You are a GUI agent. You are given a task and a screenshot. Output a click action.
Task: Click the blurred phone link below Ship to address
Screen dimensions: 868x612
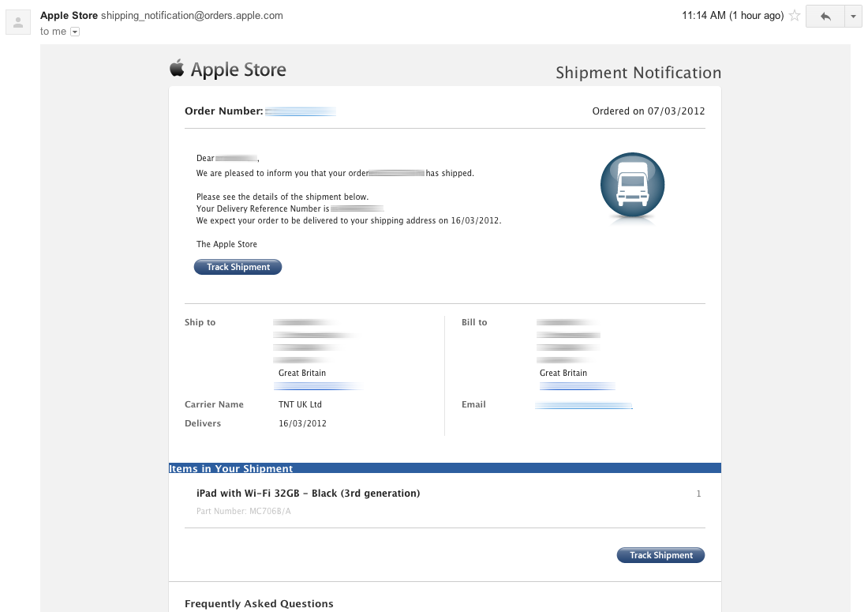pos(318,385)
